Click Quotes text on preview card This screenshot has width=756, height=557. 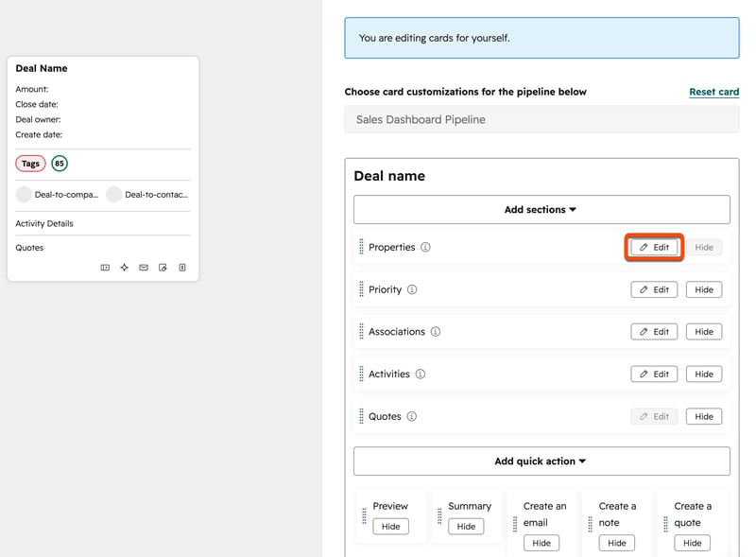coord(29,248)
